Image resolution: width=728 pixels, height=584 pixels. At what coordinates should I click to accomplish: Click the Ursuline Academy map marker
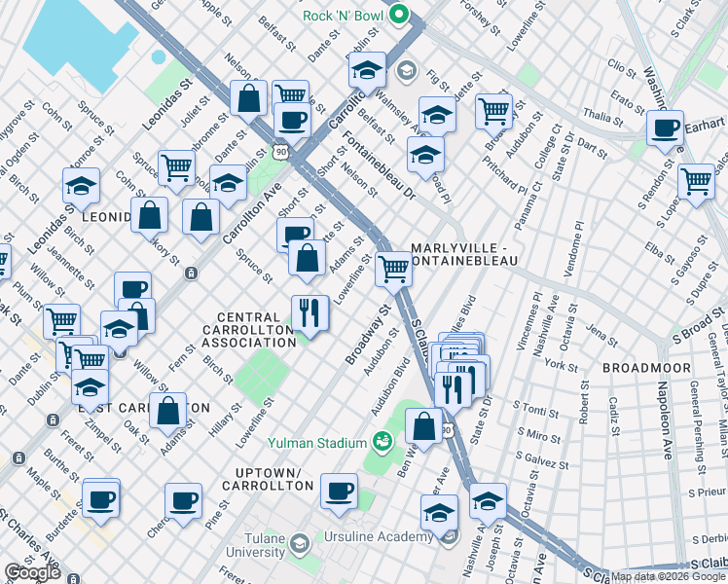pos(449,537)
